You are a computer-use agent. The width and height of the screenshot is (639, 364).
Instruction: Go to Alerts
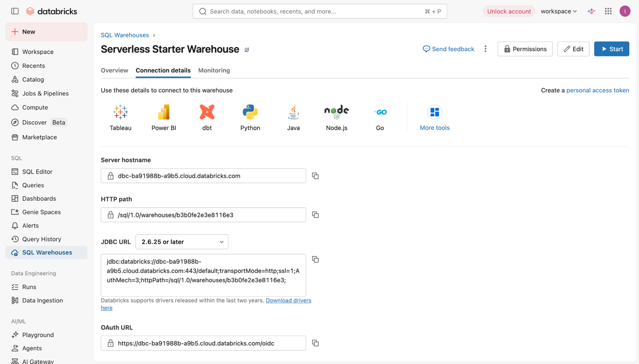click(x=46, y=226)
